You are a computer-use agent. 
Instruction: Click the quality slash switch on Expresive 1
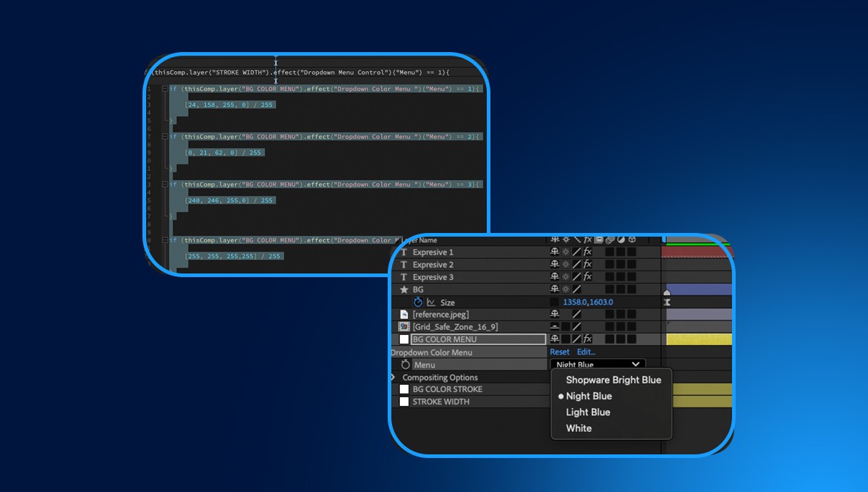[577, 253]
